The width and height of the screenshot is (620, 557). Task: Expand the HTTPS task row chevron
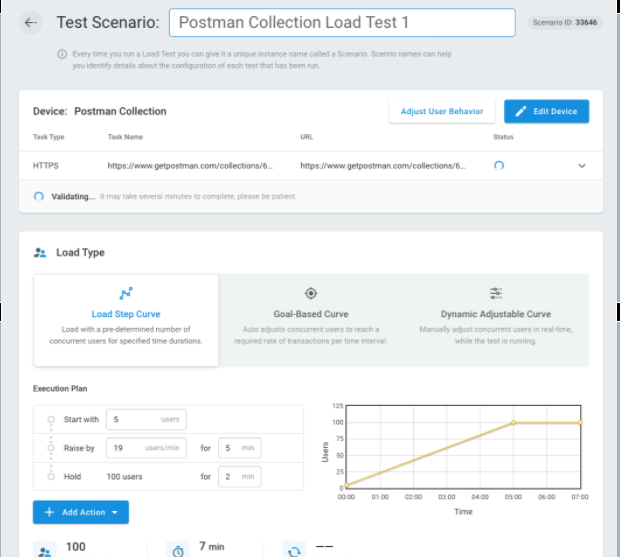[x=582, y=165]
